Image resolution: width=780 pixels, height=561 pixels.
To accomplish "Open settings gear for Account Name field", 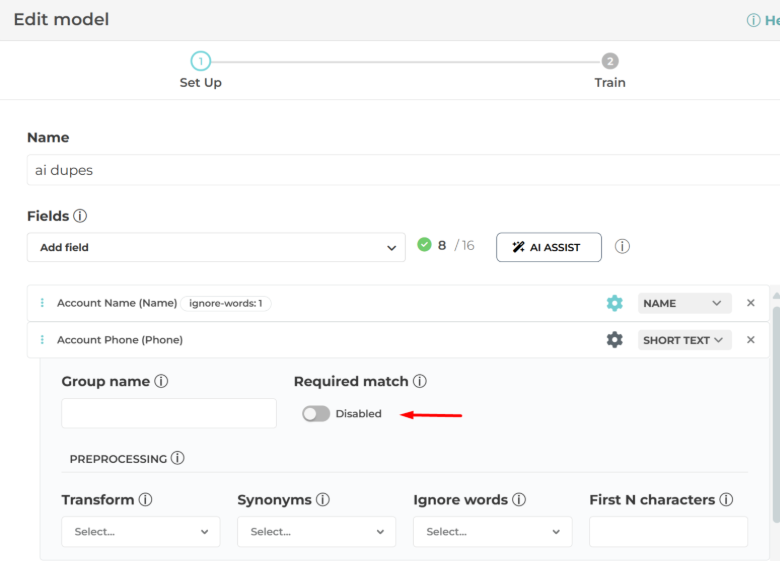I will (x=614, y=303).
